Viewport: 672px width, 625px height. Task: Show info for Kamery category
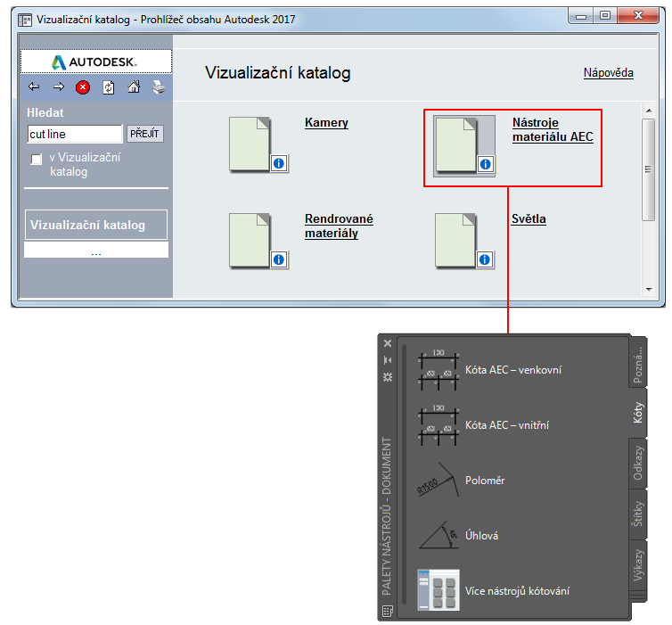pos(279,163)
